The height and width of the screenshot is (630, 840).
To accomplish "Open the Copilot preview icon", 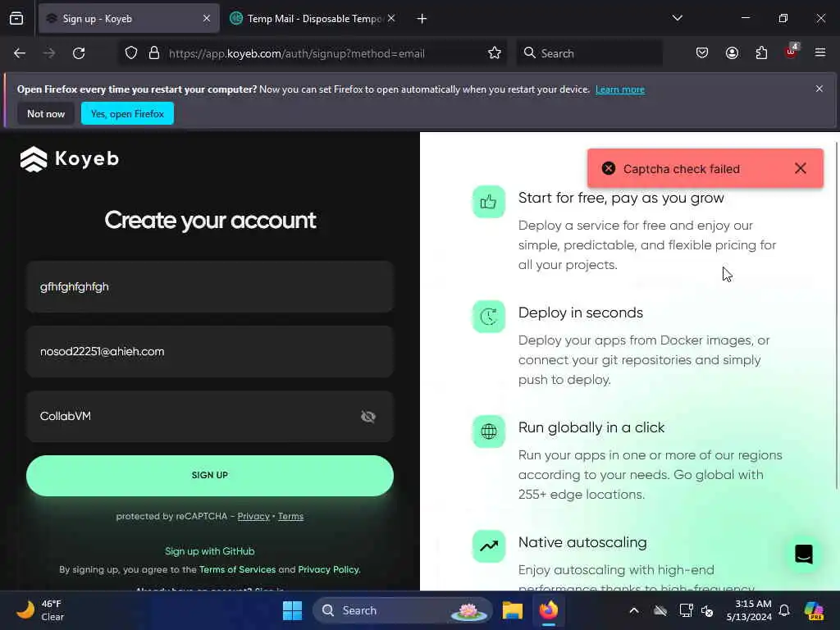I will (x=815, y=610).
